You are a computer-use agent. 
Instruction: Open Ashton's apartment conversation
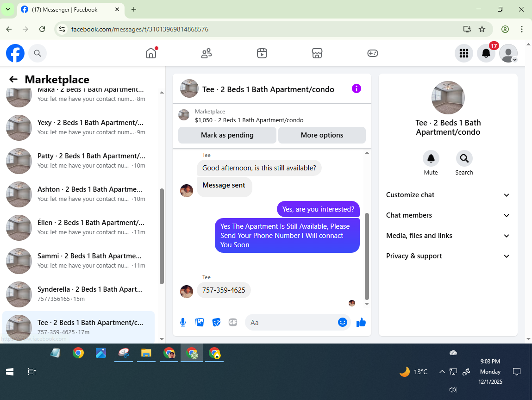79,194
